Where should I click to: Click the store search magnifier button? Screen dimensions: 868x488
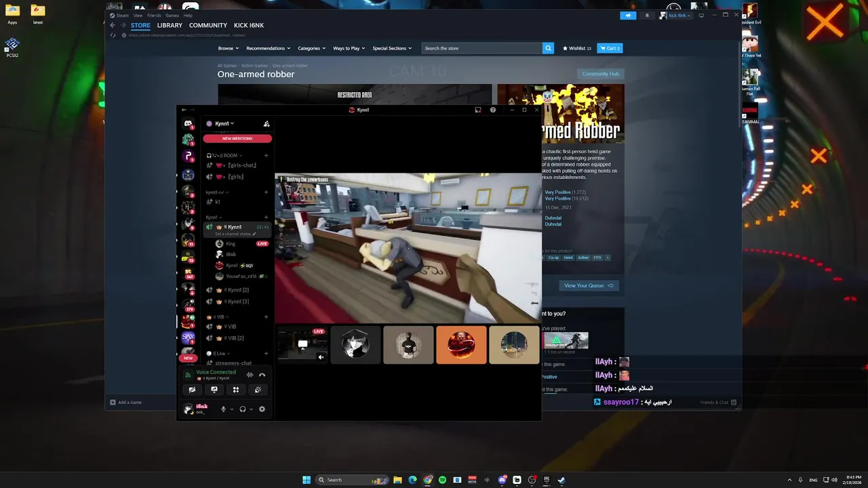(x=548, y=48)
